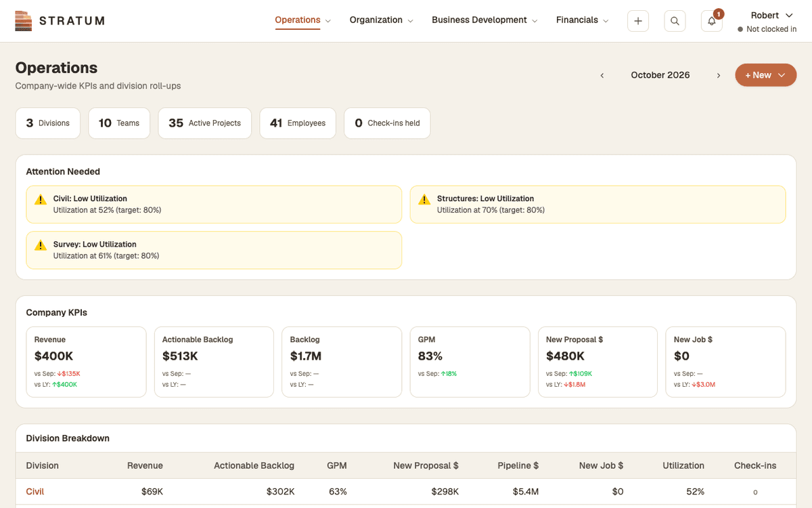Open the New Job $ KPI card
The image size is (812, 508).
point(725,362)
